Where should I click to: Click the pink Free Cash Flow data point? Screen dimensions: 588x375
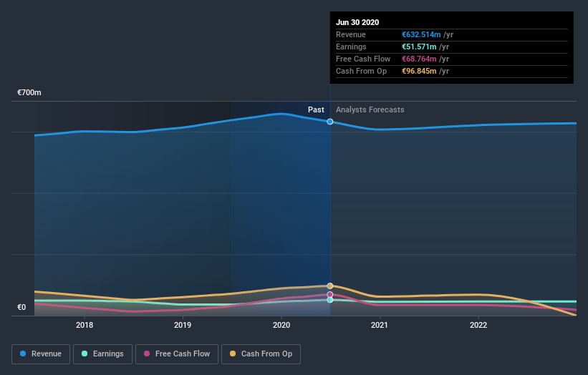(330, 294)
